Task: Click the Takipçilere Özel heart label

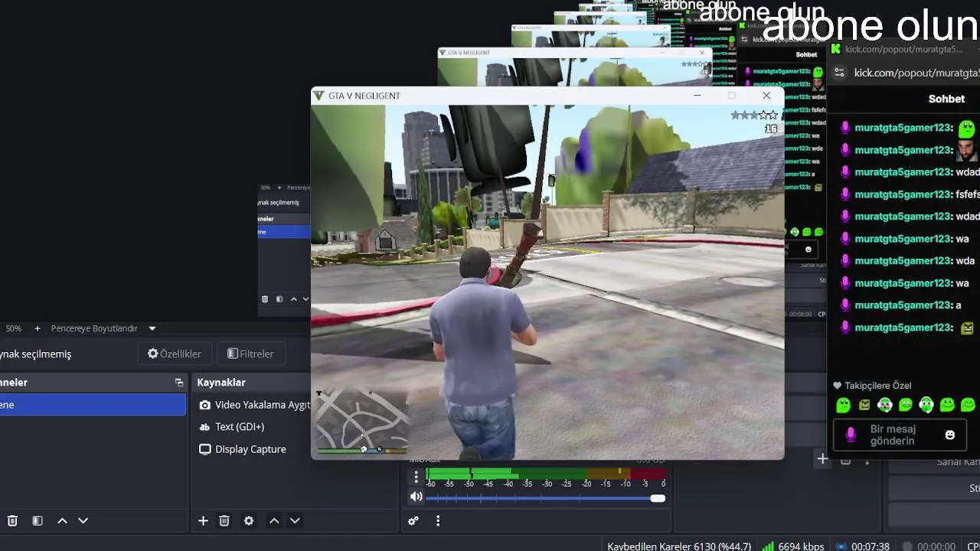Action: coord(872,386)
